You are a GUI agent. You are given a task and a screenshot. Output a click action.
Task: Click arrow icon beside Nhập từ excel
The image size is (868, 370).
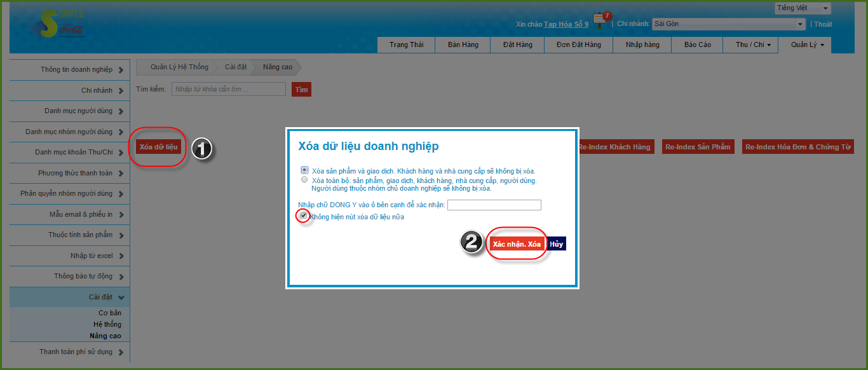click(121, 256)
